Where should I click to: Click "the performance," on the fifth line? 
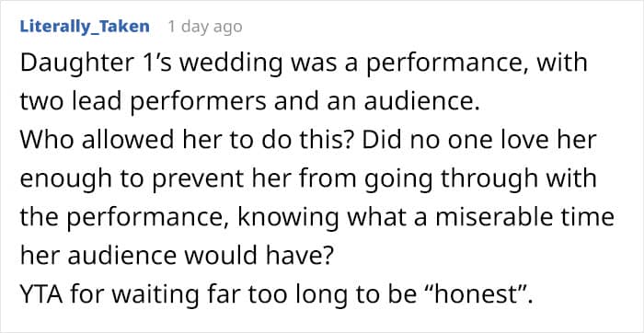click(x=125, y=216)
